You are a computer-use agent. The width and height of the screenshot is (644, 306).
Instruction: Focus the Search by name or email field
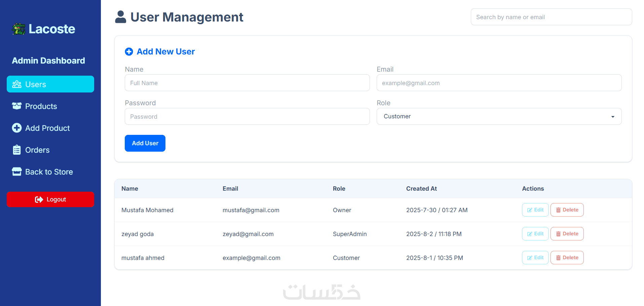551,17
